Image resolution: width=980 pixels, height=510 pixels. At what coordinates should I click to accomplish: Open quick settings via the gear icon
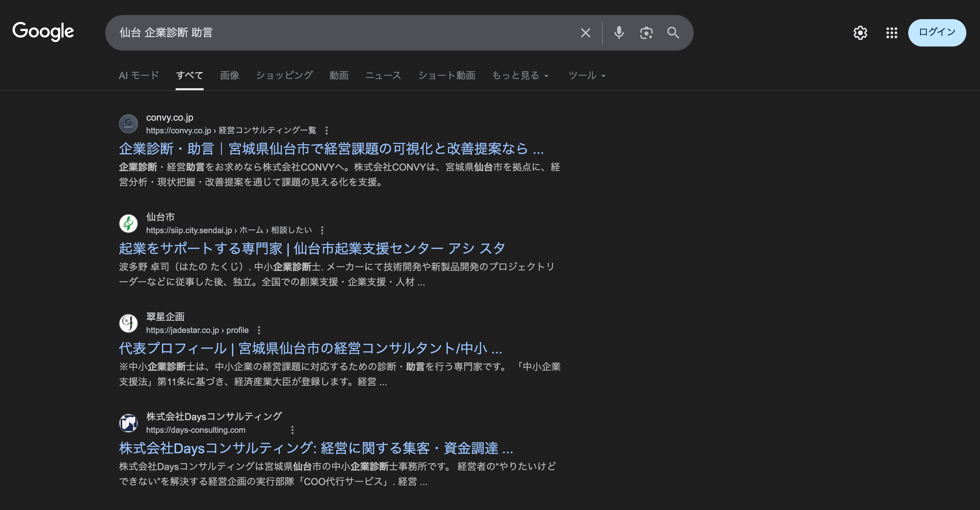[x=860, y=33]
